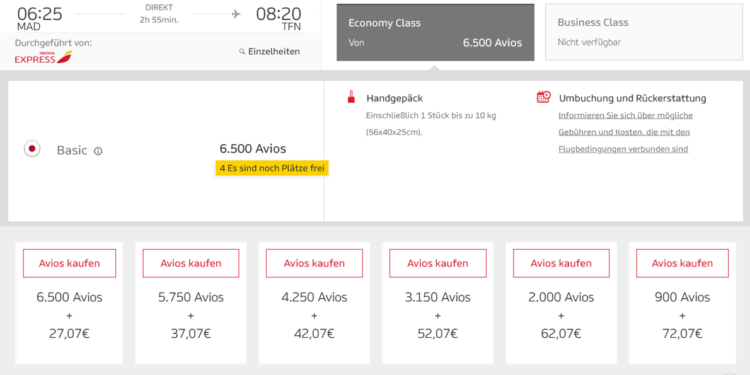Click the '2h 55min.' duration text
Viewport: 750px width, 375px height.
point(159,20)
